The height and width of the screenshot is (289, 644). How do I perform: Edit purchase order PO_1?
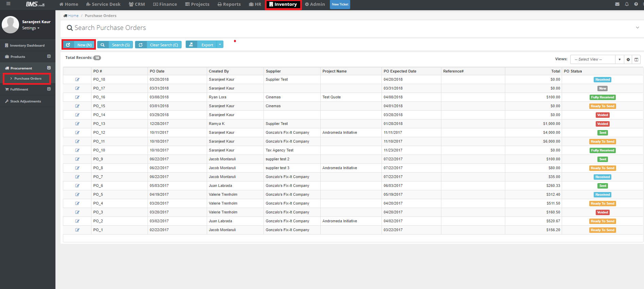[x=77, y=230]
